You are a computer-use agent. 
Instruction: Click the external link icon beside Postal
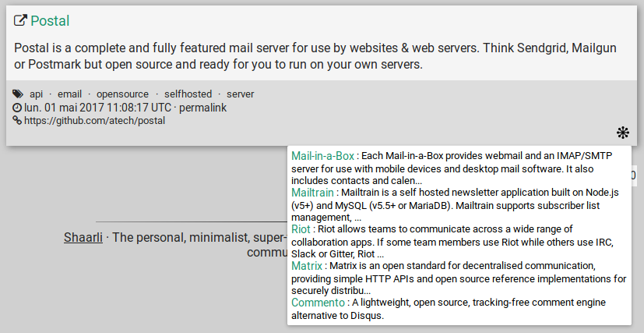[x=20, y=20]
